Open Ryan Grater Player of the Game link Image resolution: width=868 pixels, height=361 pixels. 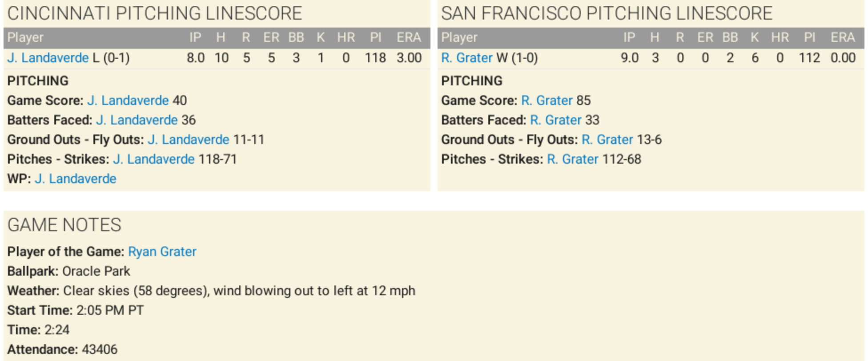tap(162, 252)
